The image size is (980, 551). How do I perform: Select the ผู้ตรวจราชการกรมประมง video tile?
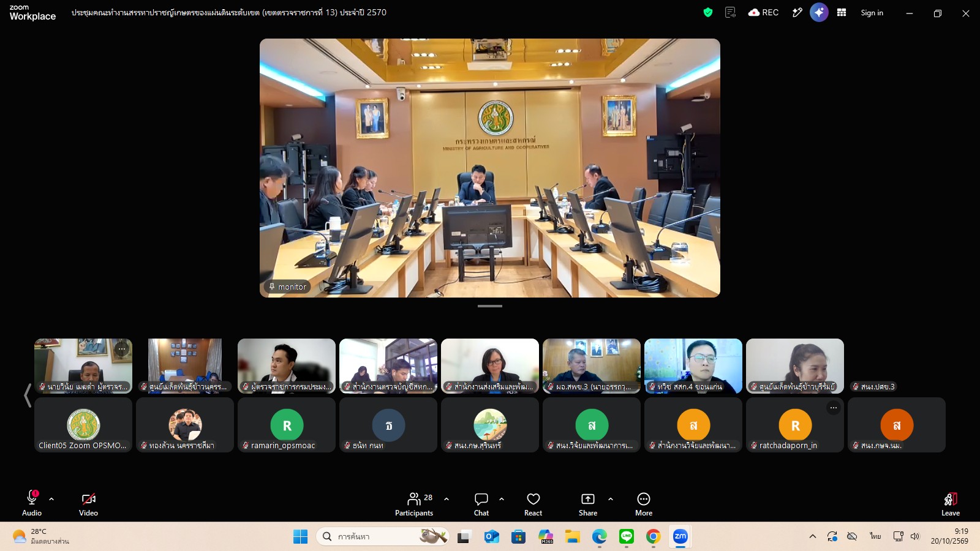[287, 366]
